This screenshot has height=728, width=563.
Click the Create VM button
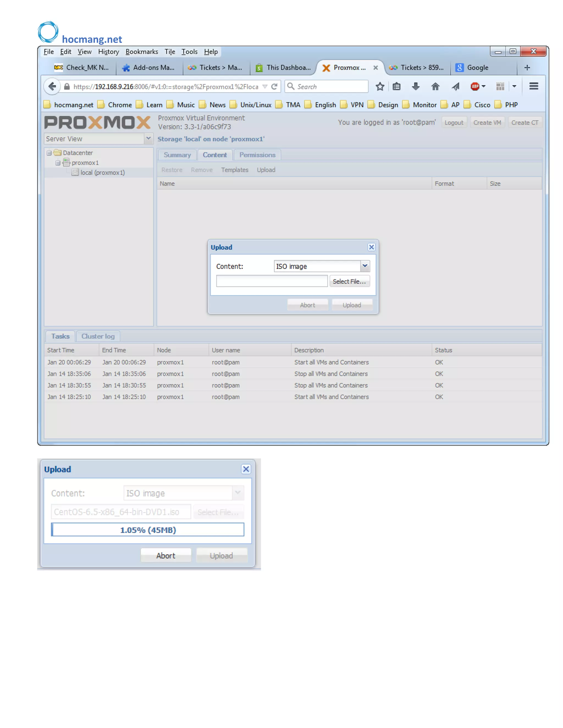487,123
